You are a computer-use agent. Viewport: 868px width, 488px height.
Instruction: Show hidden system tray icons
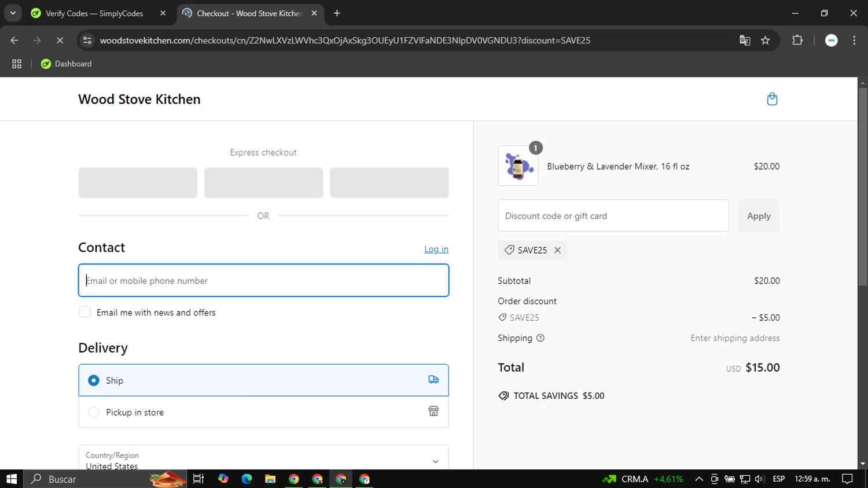(x=699, y=479)
